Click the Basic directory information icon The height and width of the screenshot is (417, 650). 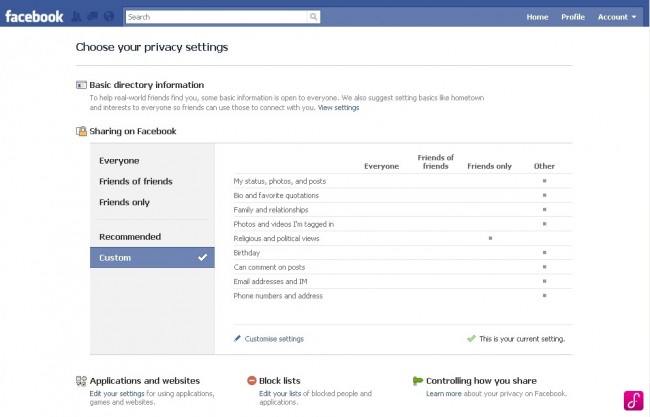[x=81, y=85]
